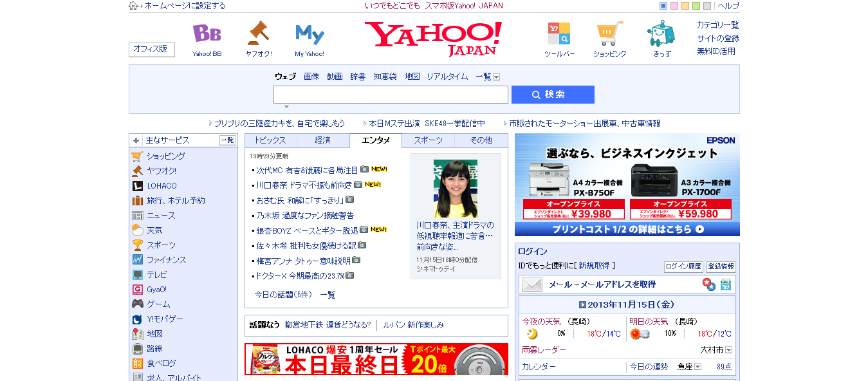Image resolution: width=868 pixels, height=381 pixels.
Task: Expand the 一覧 search category dropdown arrow
Action: [x=496, y=77]
